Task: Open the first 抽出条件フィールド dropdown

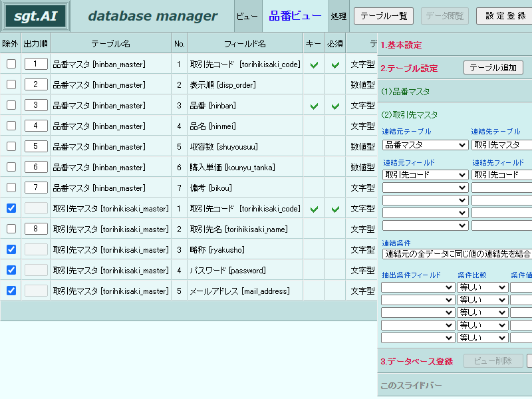Action: click(418, 287)
